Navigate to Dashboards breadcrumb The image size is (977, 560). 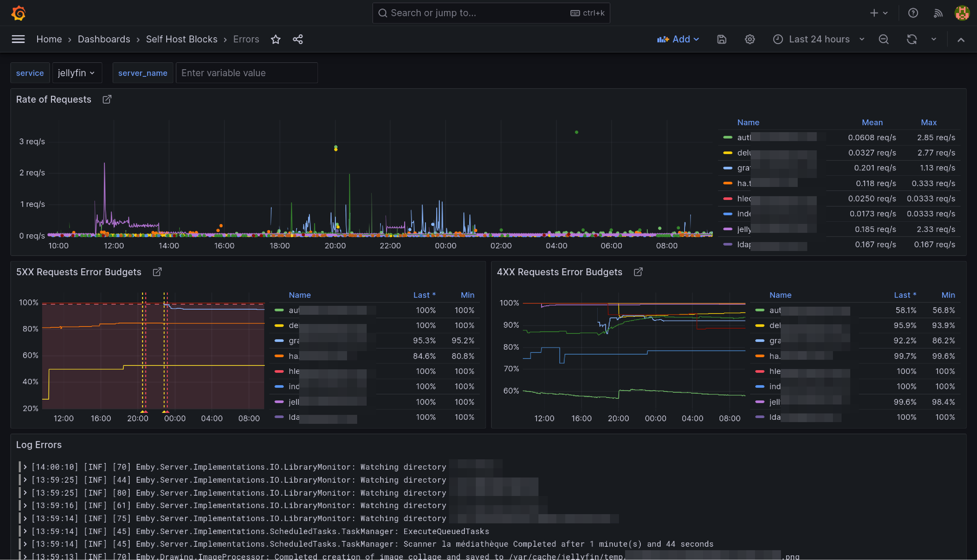coord(104,39)
